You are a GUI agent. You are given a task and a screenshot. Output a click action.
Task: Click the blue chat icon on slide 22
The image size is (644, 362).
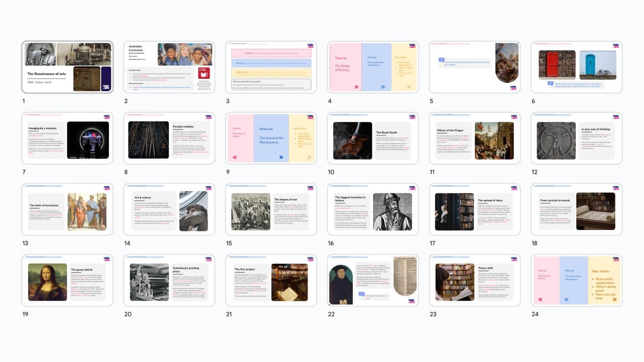[x=361, y=294]
